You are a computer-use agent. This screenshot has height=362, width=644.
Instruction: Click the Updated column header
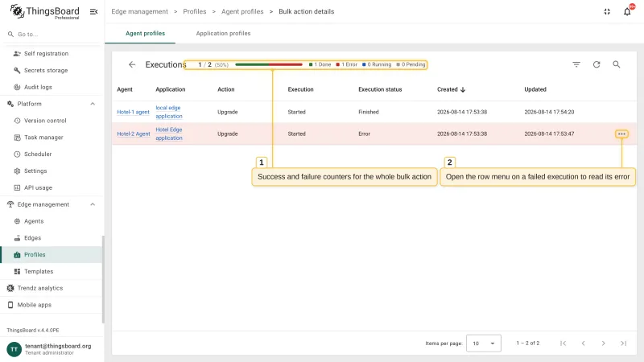tap(535, 89)
